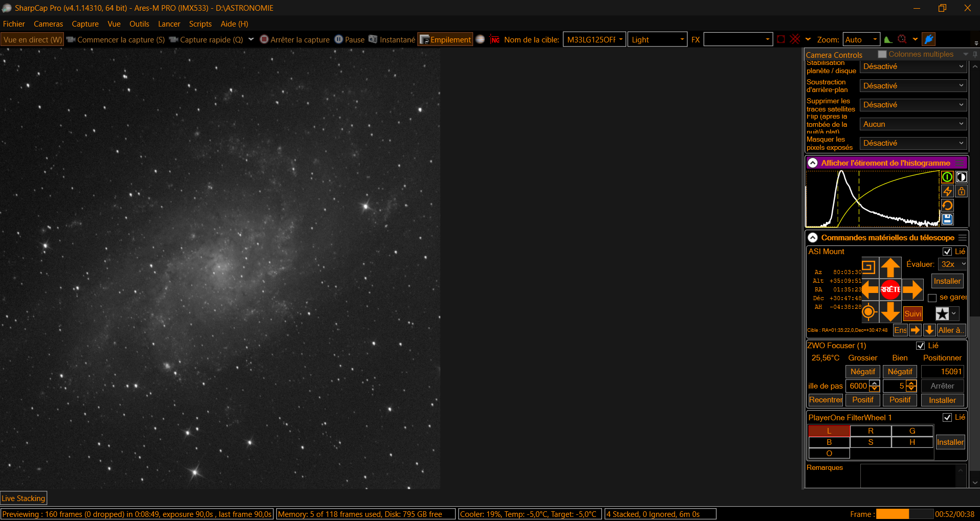Open the Zoom dropdown set to Auto
The height and width of the screenshot is (521, 980).
pos(861,39)
